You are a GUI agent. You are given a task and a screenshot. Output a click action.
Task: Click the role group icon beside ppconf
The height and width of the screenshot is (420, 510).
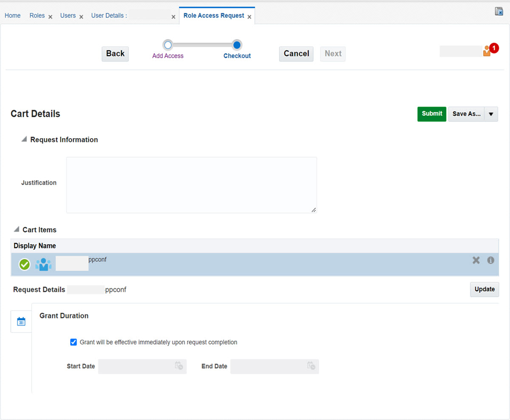[x=43, y=264]
